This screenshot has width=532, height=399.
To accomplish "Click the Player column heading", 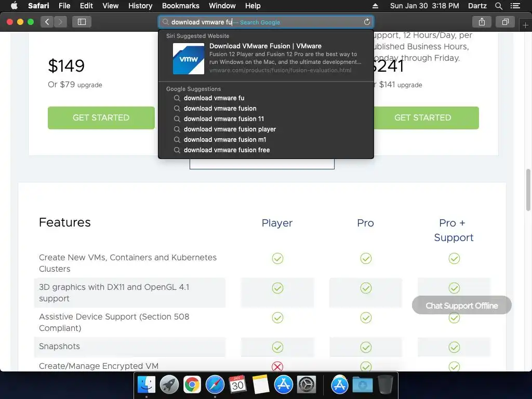I will click(x=277, y=223).
